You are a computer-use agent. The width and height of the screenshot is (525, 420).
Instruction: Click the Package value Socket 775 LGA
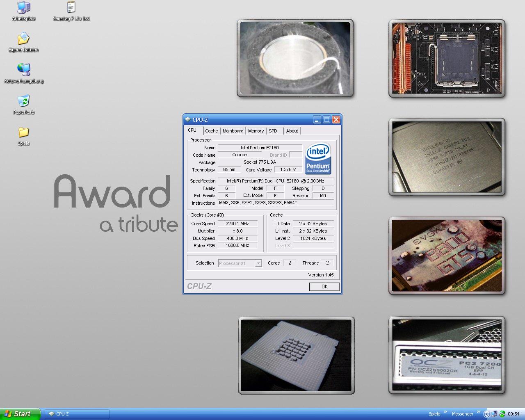[260, 162]
